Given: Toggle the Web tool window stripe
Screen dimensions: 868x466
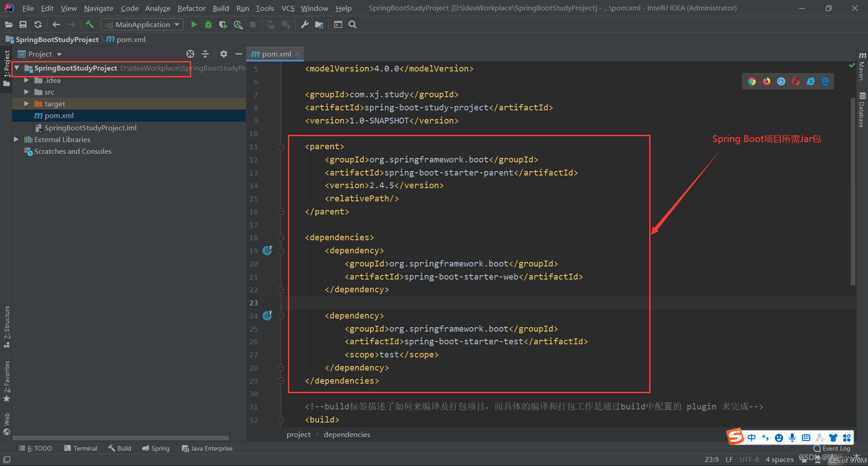Looking at the screenshot, I should pyautogui.click(x=6, y=424).
